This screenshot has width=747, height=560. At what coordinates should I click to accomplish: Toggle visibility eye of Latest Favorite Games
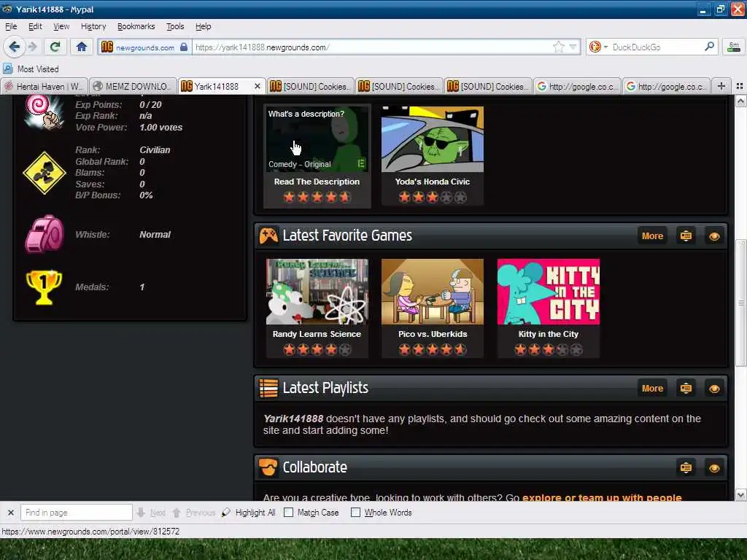coord(713,236)
